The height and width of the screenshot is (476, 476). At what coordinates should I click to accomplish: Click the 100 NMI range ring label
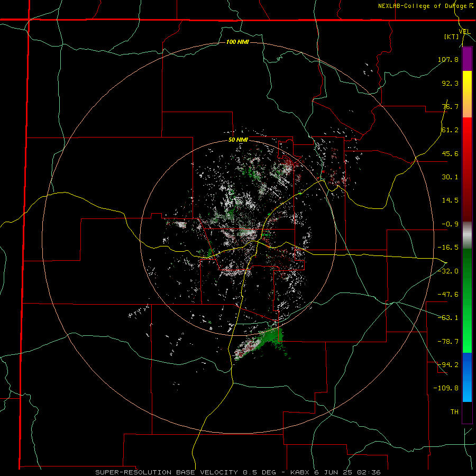tap(237, 42)
